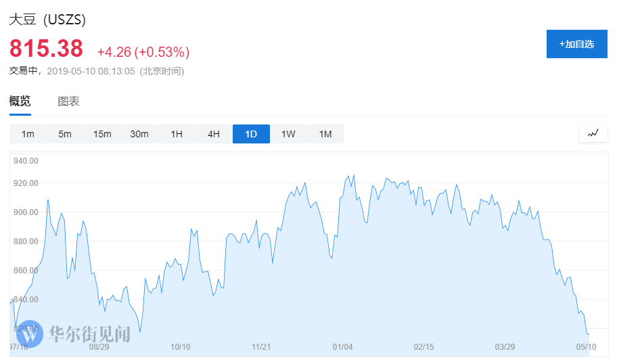The width and height of the screenshot is (619, 364).
Task: Pick the 1H timeframe
Action: click(177, 134)
